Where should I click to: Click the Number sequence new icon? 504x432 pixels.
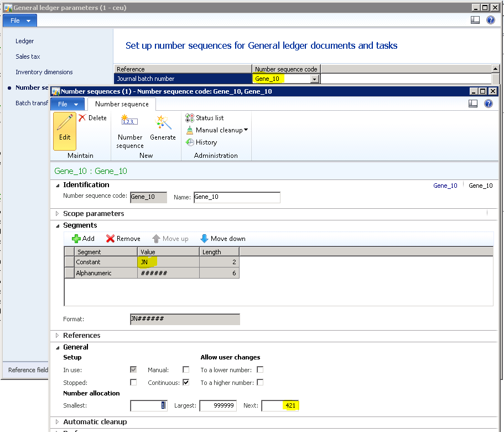click(129, 121)
